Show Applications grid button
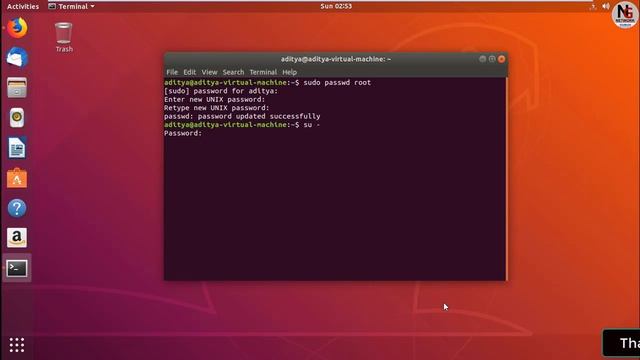 [x=17, y=345]
